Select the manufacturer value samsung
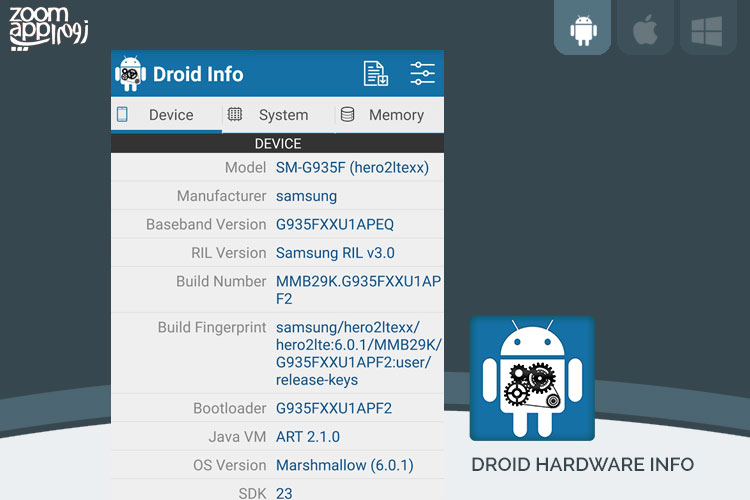Screen dimensions: 750x500 (x=306, y=196)
